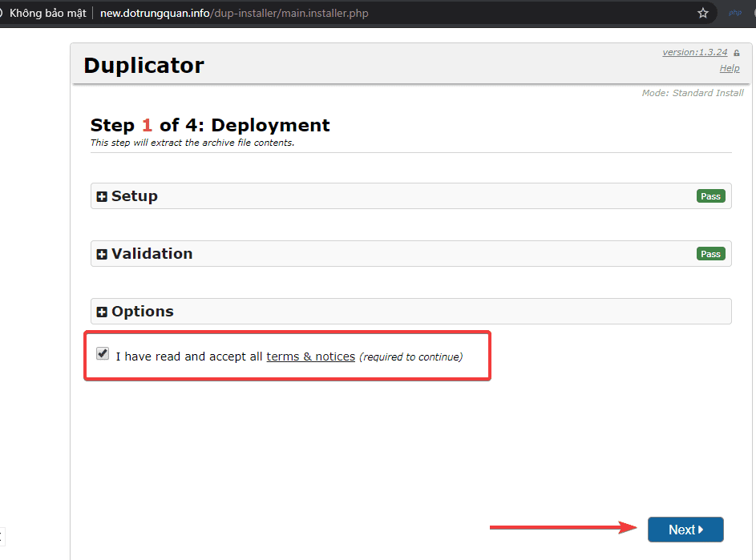756x560 pixels.
Task: Open the 'terms & notices' link
Action: 310,357
